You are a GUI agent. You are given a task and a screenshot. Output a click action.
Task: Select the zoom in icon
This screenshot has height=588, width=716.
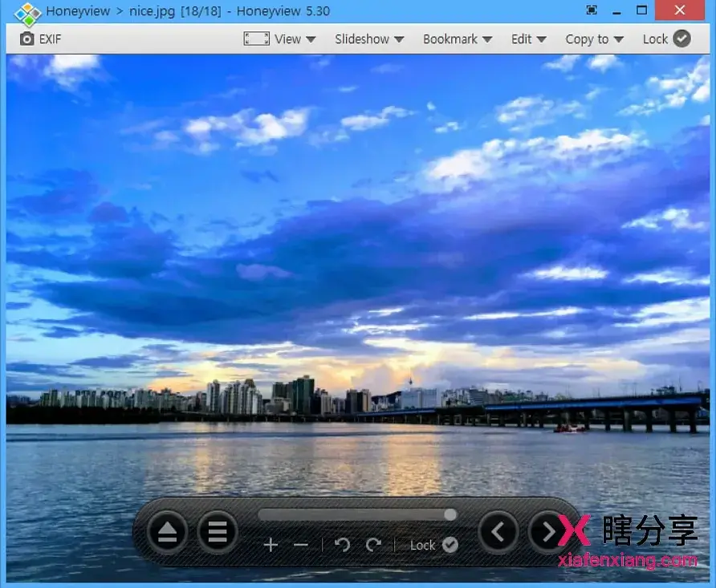(x=271, y=545)
